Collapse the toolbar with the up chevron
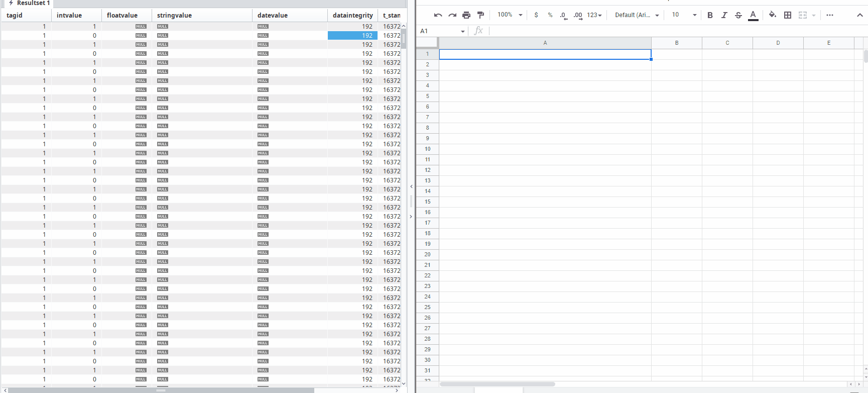The width and height of the screenshot is (868, 393). (x=860, y=15)
